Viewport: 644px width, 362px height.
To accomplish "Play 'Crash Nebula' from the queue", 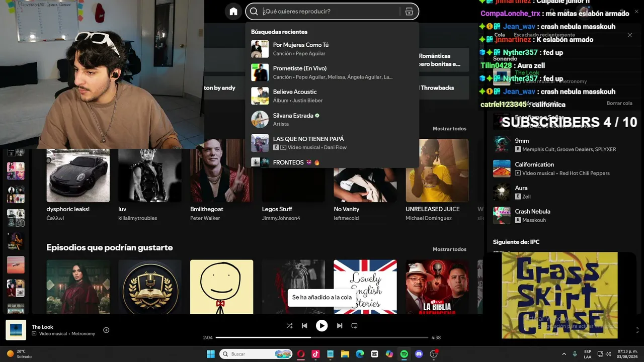I will pos(562,215).
